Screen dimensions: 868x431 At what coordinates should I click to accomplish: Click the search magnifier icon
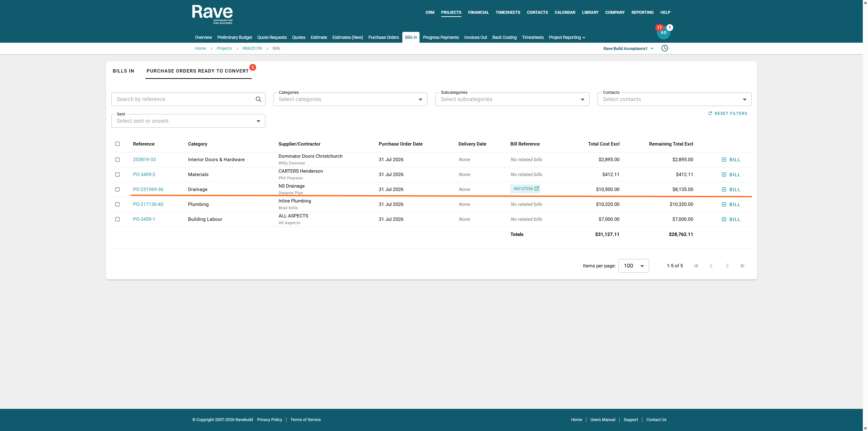(x=258, y=99)
